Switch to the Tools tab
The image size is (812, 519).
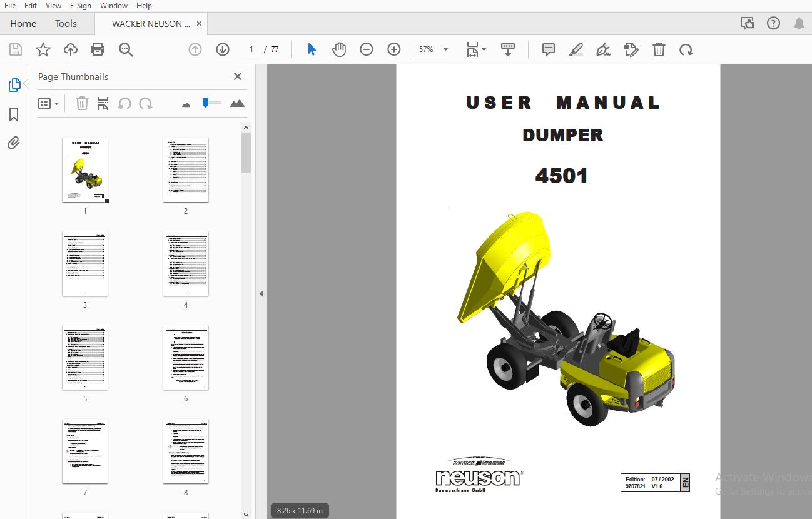pos(66,24)
